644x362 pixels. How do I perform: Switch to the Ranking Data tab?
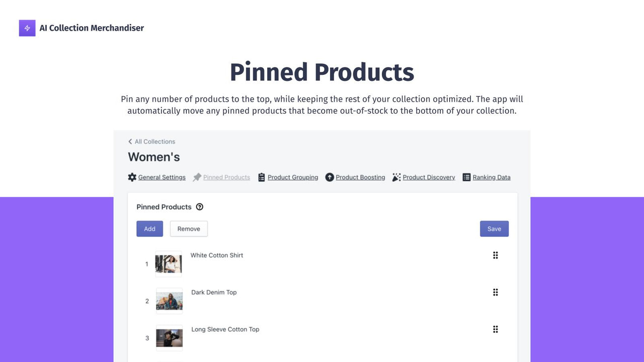pos(491,177)
